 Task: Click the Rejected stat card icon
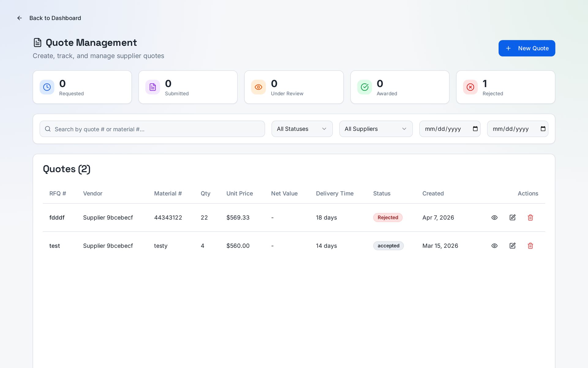pos(470,87)
